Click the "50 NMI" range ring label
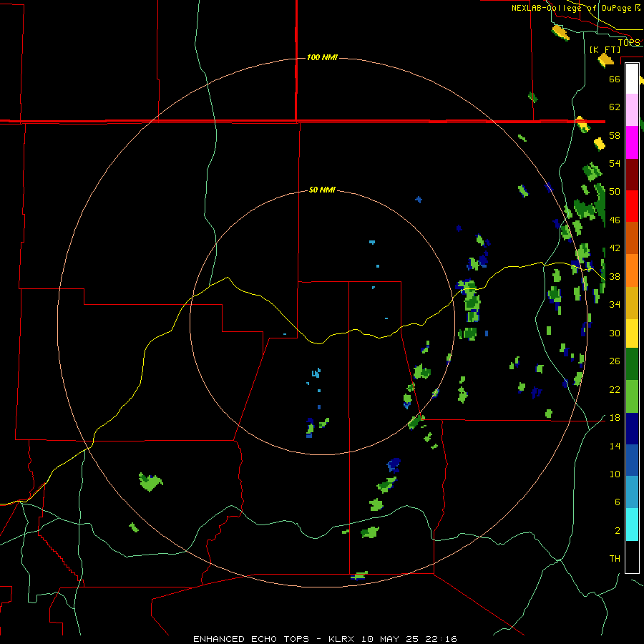The height and width of the screenshot is (644, 644). coord(322,190)
